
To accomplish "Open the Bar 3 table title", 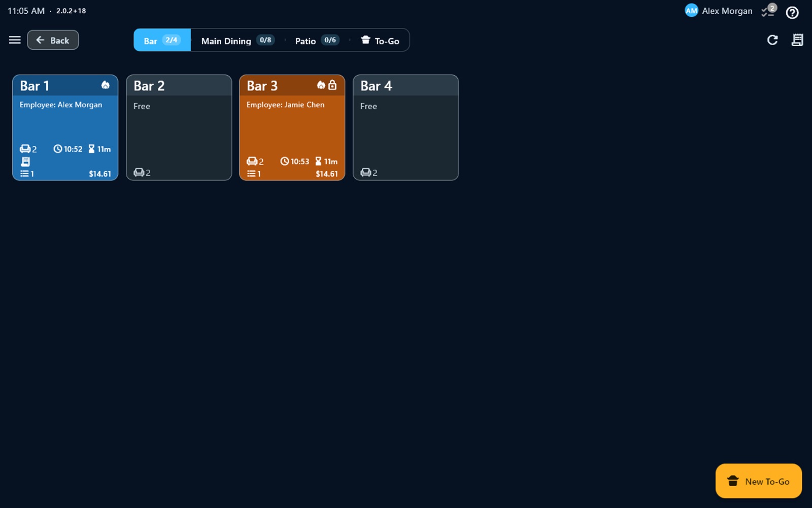I will [x=262, y=86].
